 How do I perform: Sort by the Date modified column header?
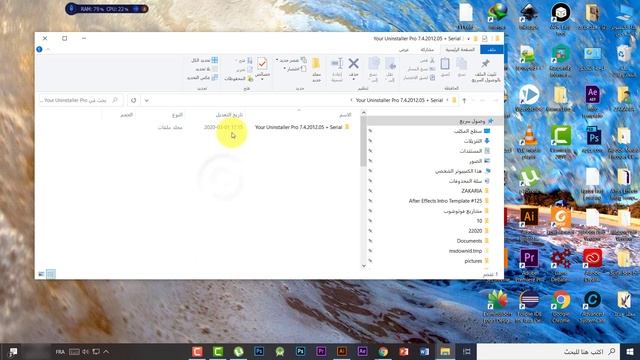(x=229, y=115)
